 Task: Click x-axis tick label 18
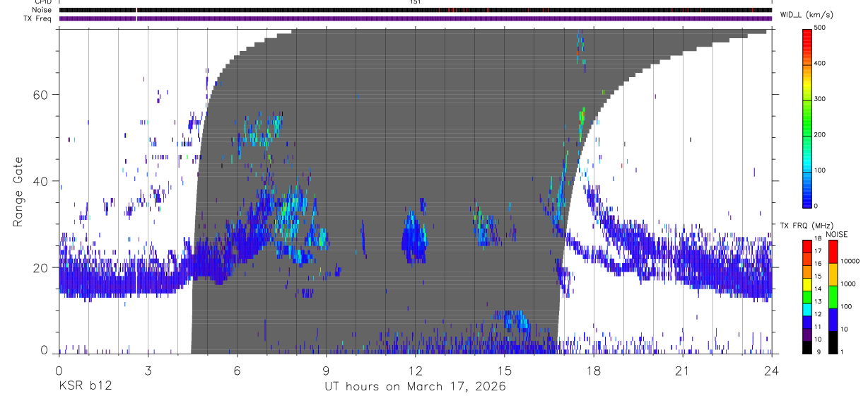pyautogui.click(x=593, y=370)
